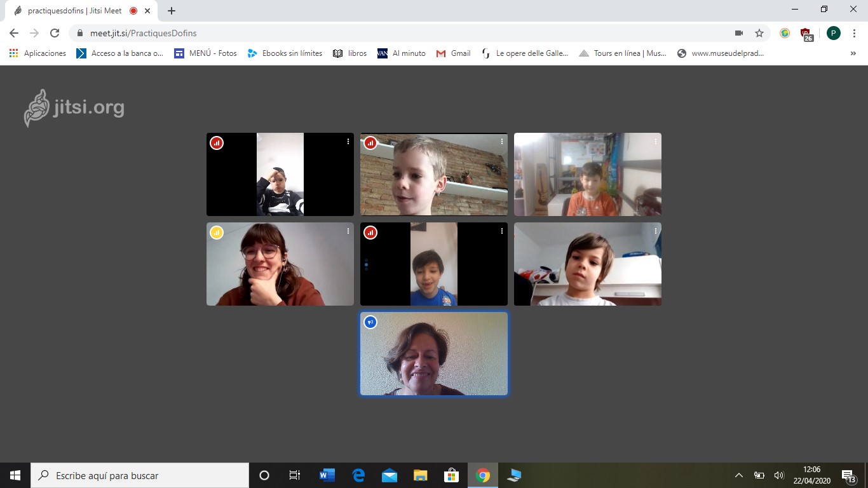Open the Chrome profile avatar P
The width and height of the screenshot is (868, 488).
click(833, 33)
